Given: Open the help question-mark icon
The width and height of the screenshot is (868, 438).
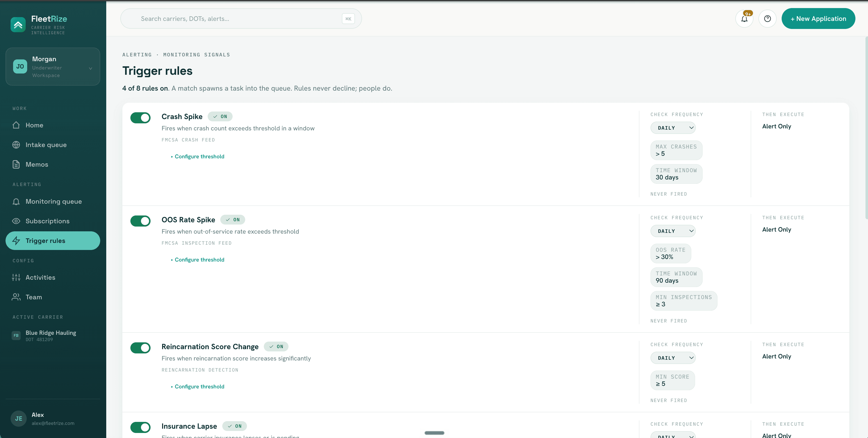Looking at the screenshot, I should click(x=768, y=19).
